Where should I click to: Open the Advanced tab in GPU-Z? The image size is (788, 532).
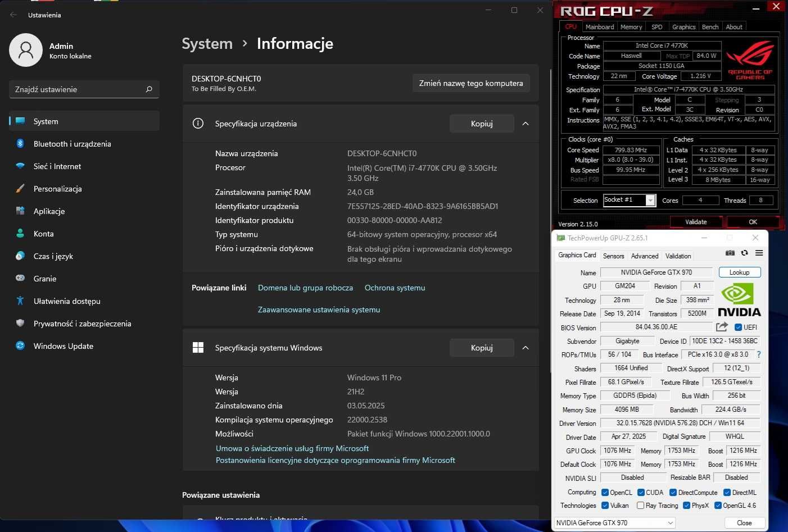[x=645, y=256]
